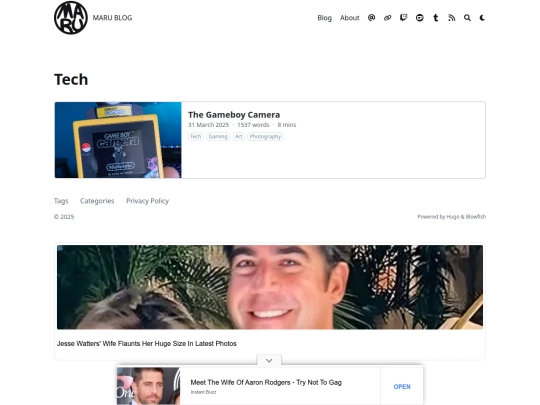
Task: Open the Privacy Policy footer link
Action: click(147, 201)
